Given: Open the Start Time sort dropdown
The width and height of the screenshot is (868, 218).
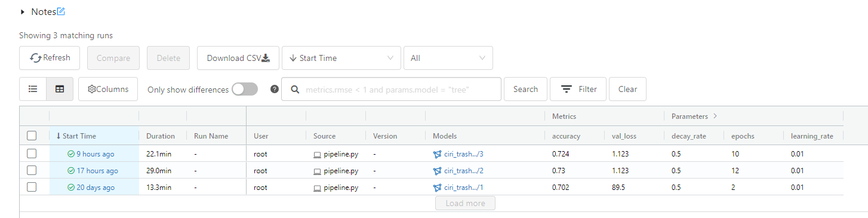Looking at the screenshot, I should [x=341, y=58].
